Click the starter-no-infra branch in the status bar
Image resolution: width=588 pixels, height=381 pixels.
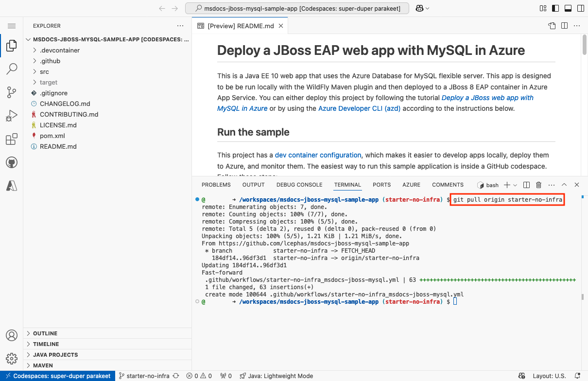tap(144, 376)
